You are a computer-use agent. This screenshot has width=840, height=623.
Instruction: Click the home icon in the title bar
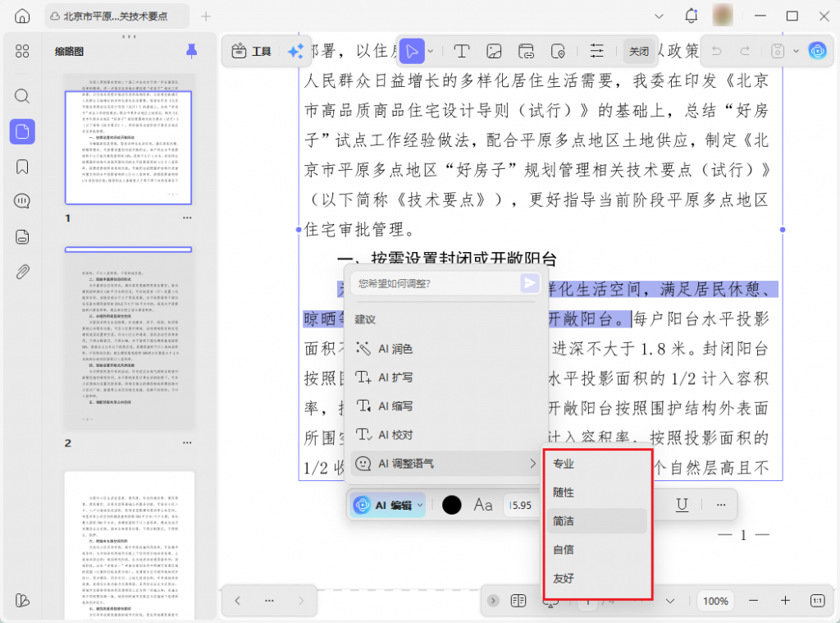click(x=22, y=16)
